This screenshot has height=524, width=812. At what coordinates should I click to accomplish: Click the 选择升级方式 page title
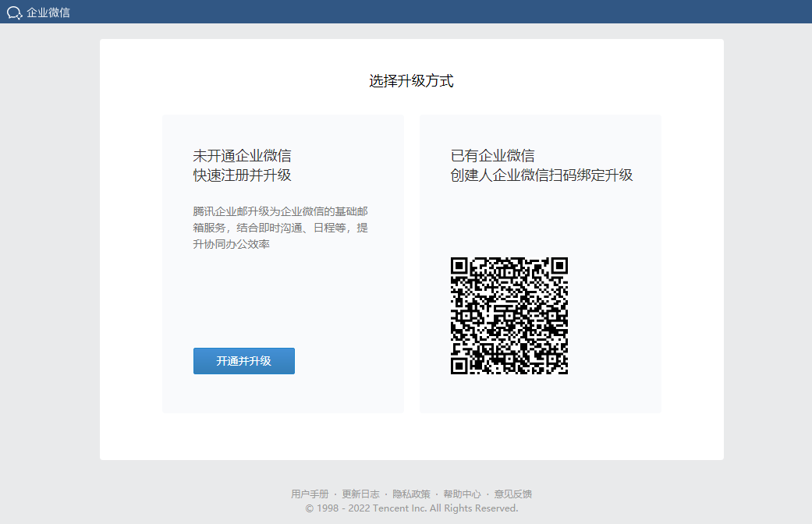click(411, 80)
